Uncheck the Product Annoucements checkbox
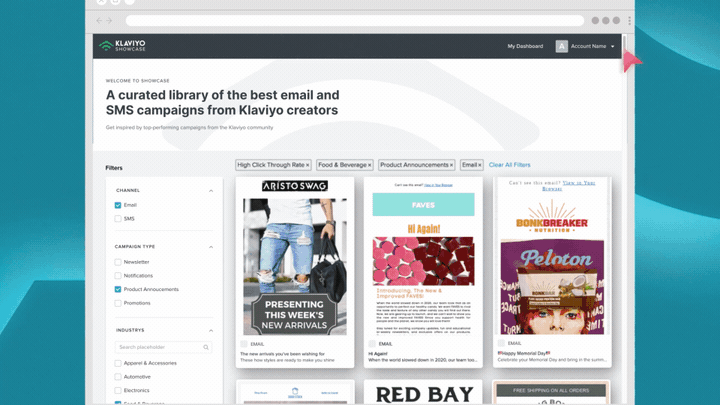The width and height of the screenshot is (720, 405). [x=118, y=289]
